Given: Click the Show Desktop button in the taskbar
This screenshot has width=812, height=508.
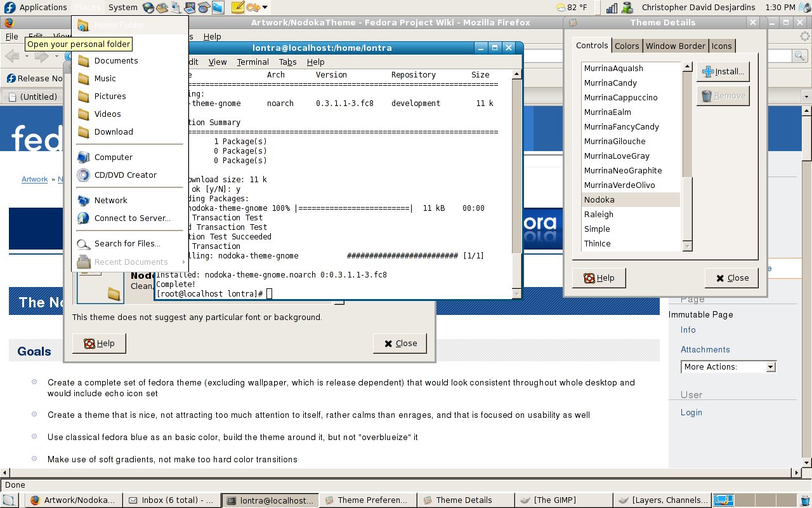Looking at the screenshot, I should tap(10, 500).
